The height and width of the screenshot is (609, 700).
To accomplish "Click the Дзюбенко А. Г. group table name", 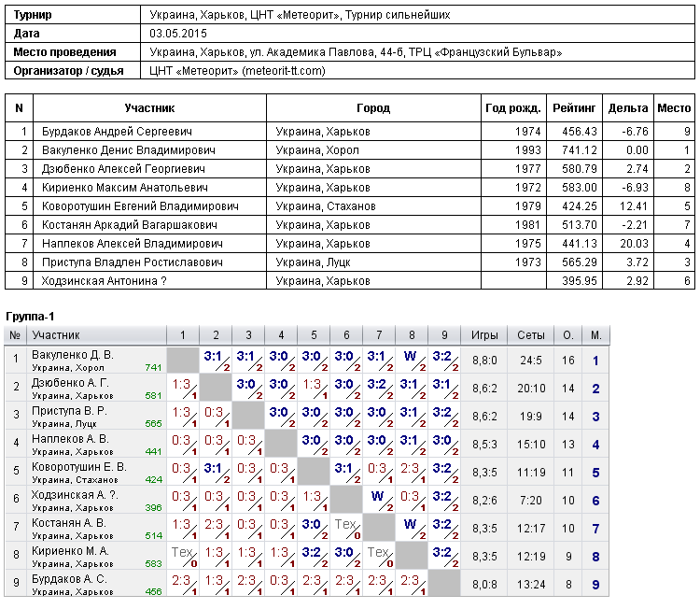I will (70, 383).
